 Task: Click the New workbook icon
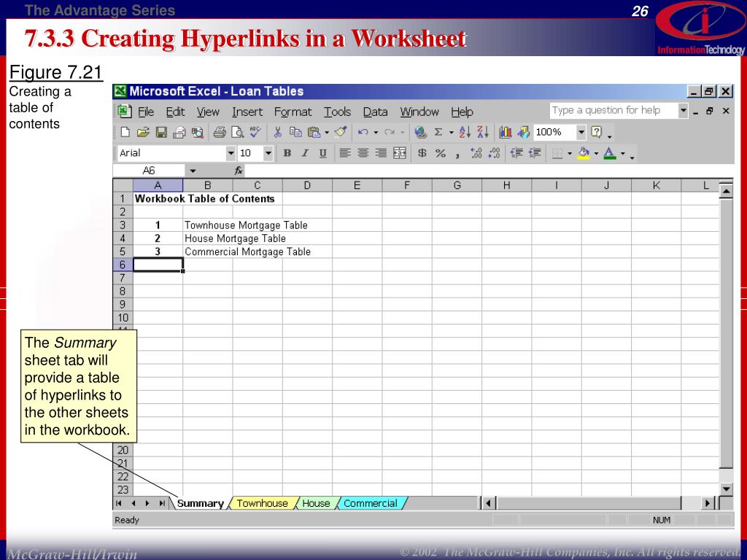tap(125, 133)
